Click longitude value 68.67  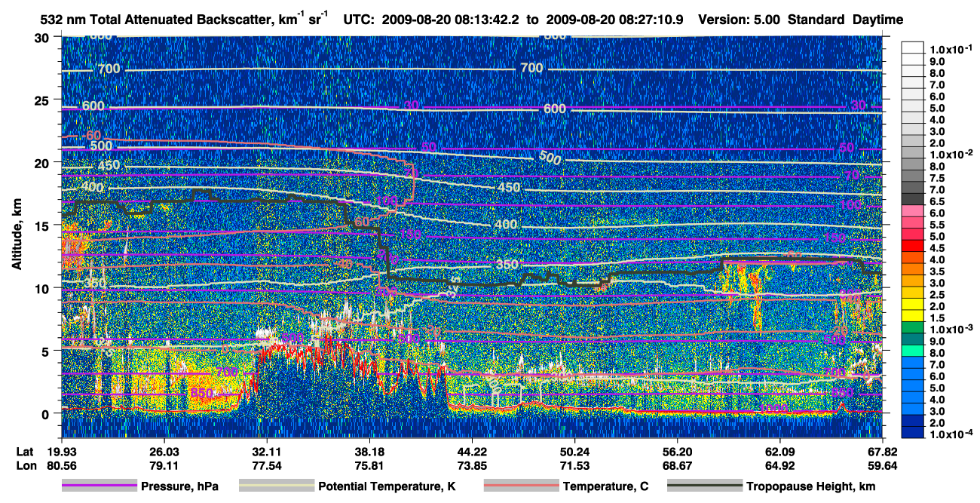point(677,466)
